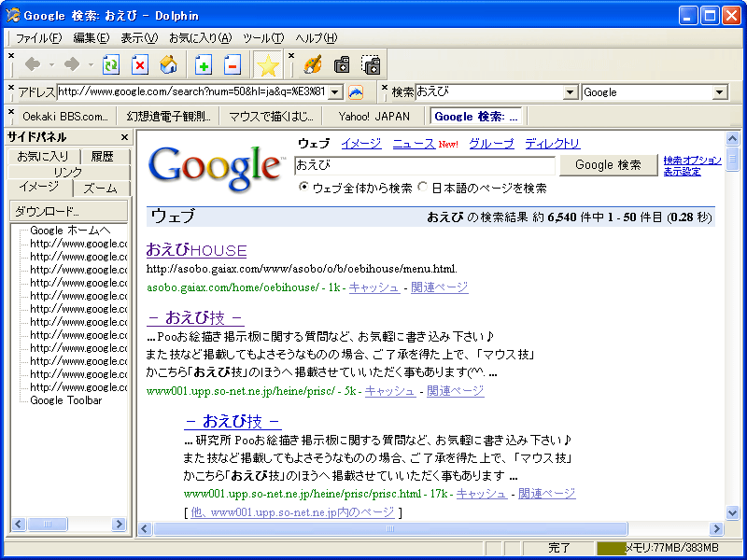Show the リンク side panel tab
This screenshot has height=560, width=747.
[x=68, y=172]
